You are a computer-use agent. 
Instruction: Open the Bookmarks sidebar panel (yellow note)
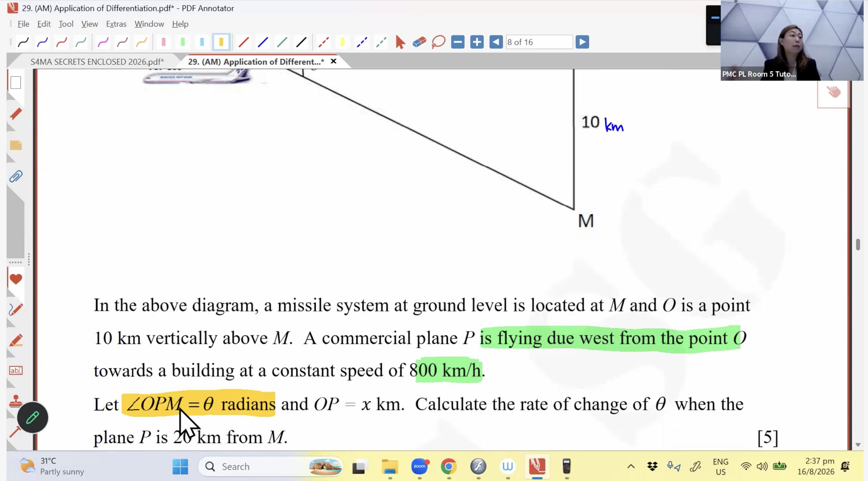click(x=16, y=145)
